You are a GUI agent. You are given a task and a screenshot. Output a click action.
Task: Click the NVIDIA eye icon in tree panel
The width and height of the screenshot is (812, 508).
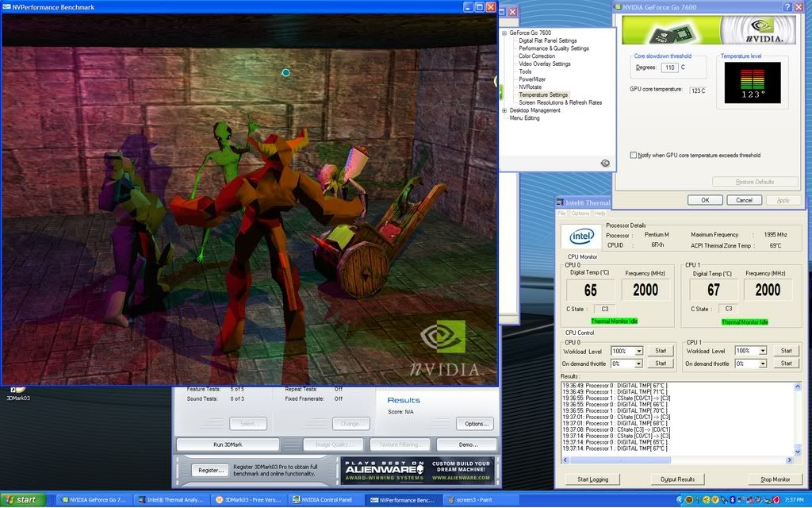click(605, 163)
